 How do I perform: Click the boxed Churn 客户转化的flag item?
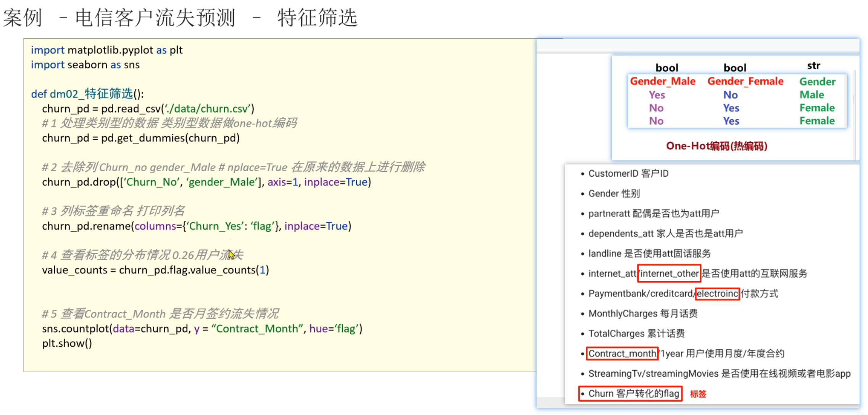tap(633, 394)
